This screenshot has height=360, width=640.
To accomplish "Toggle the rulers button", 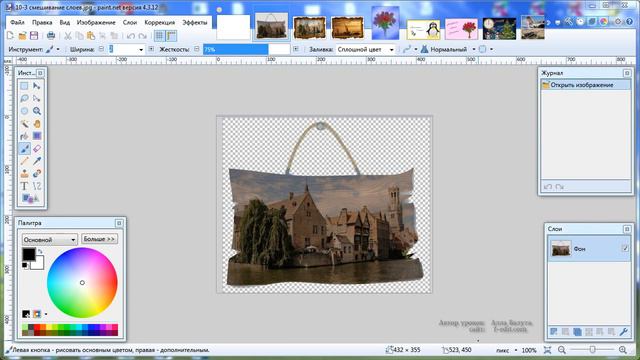I will (x=171, y=36).
